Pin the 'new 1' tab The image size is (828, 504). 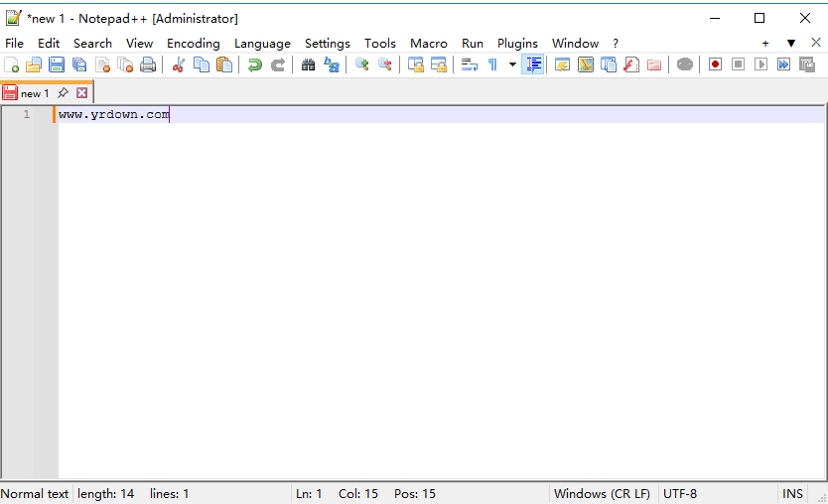63,93
